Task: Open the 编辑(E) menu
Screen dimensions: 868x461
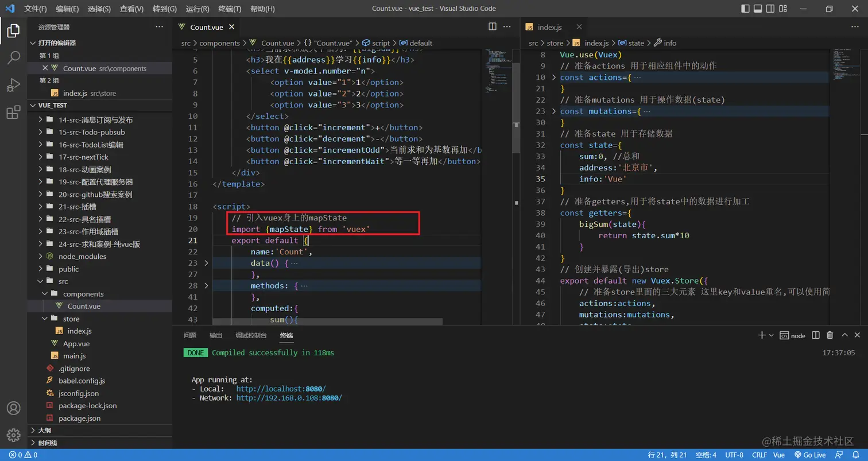Action: (x=68, y=9)
